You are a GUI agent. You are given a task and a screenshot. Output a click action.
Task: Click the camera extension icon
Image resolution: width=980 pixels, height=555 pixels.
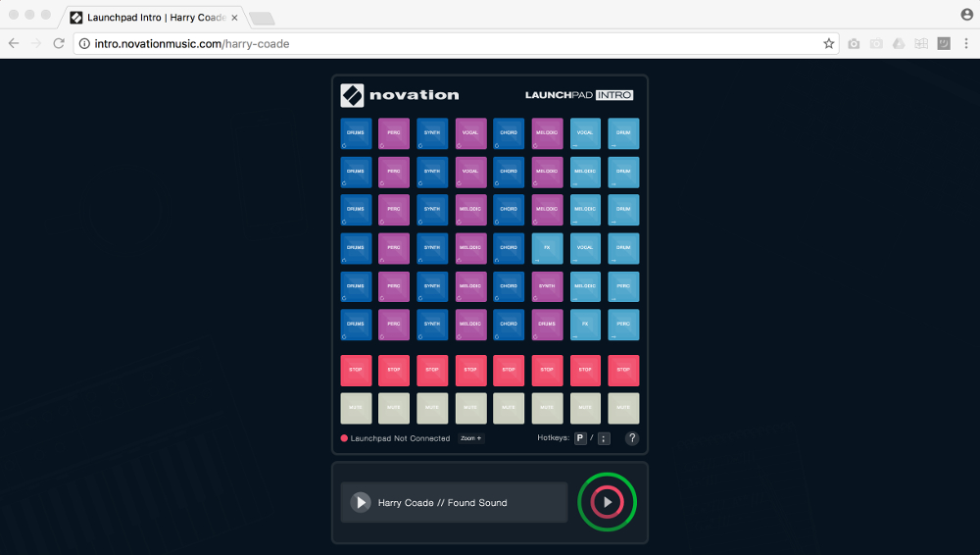pyautogui.click(x=854, y=44)
